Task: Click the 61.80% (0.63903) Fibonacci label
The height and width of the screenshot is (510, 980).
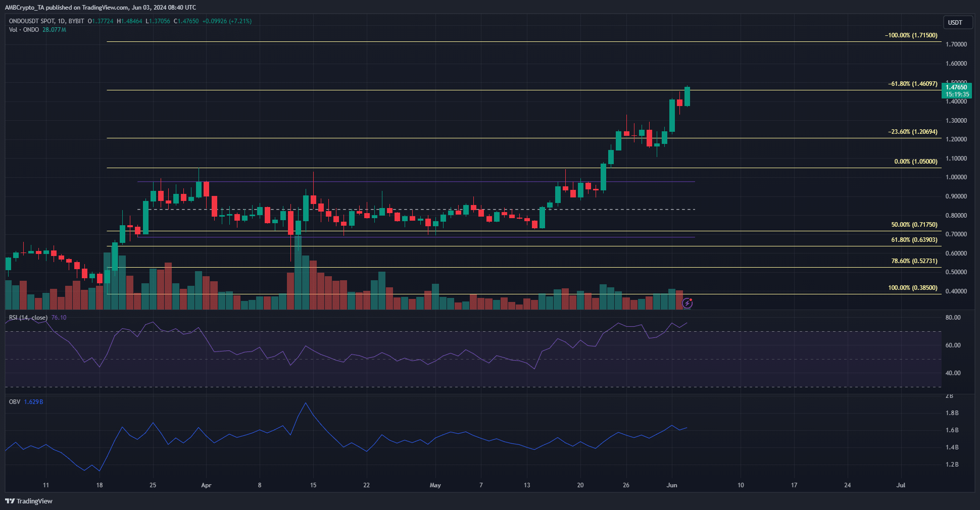Action: 914,240
